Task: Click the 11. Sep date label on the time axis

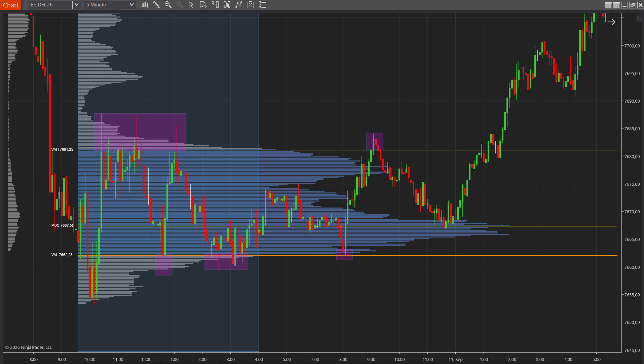Action: tap(456, 359)
